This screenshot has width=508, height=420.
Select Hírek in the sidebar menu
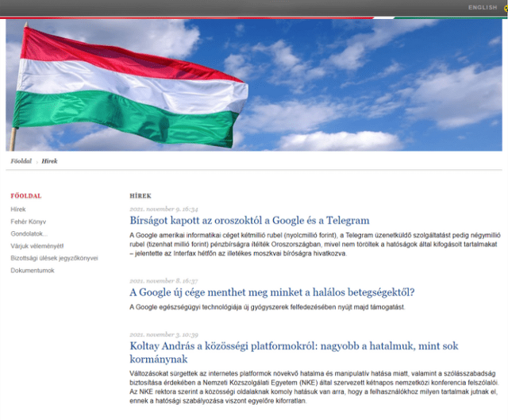[18, 210]
